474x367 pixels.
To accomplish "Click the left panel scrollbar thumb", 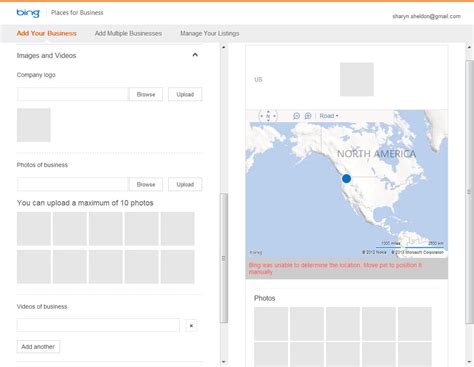I will [x=224, y=258].
